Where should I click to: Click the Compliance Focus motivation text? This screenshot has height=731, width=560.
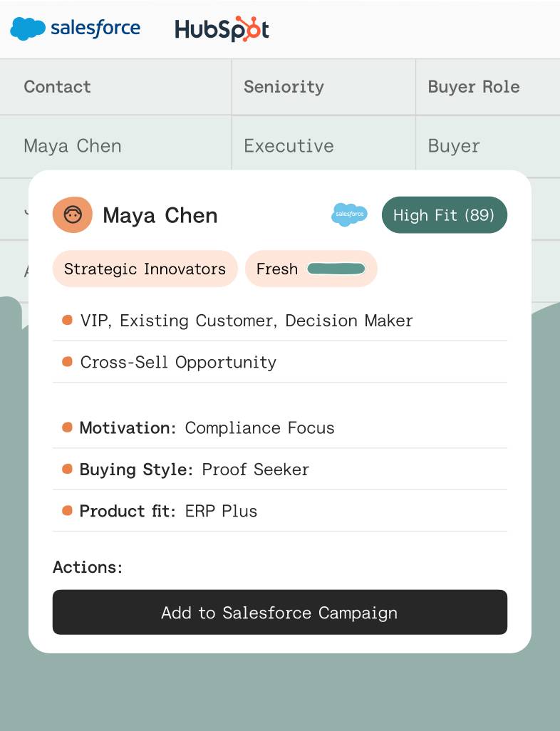260,428
